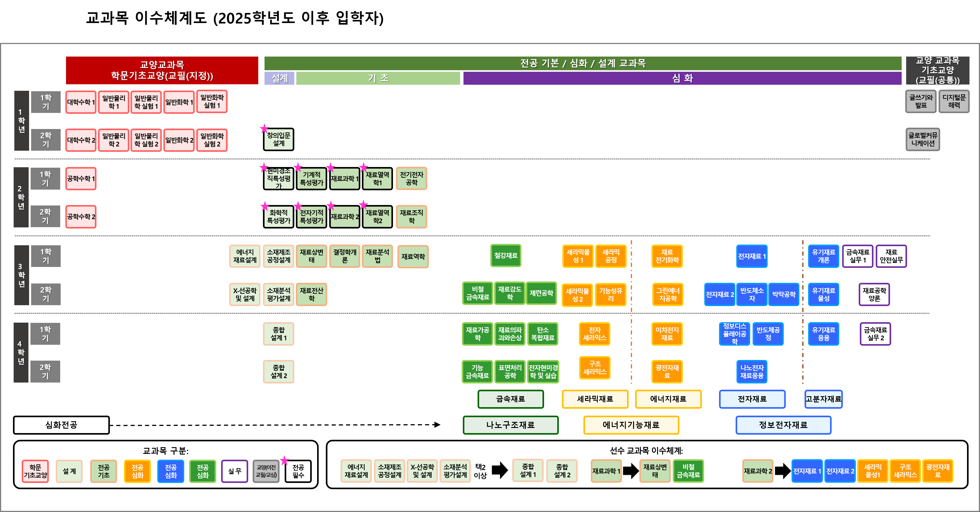This screenshot has width=980, height=512.
Task: Click the green 기 초 header bar
Action: (x=378, y=78)
